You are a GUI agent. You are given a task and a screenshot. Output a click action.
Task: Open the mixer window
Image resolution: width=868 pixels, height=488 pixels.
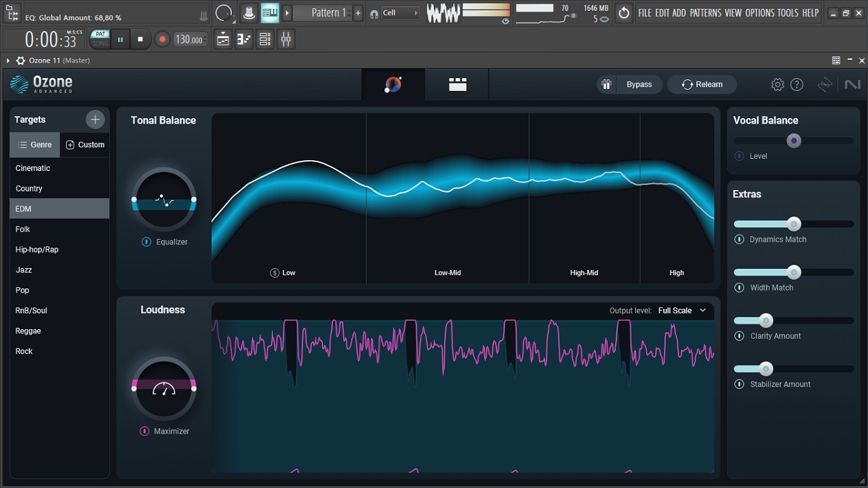(286, 40)
